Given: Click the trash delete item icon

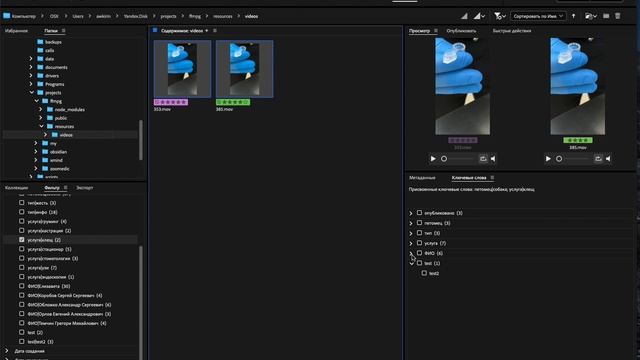Looking at the screenshot, I should [x=618, y=16].
